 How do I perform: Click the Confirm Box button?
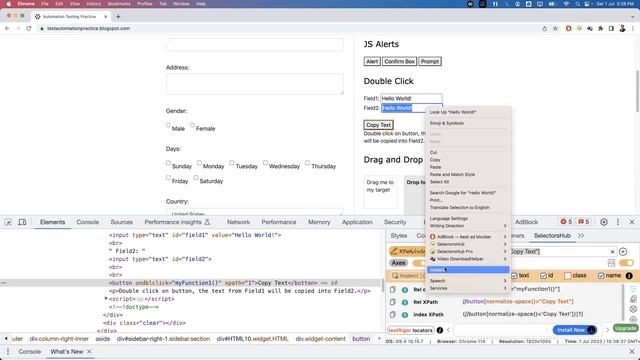(399, 61)
